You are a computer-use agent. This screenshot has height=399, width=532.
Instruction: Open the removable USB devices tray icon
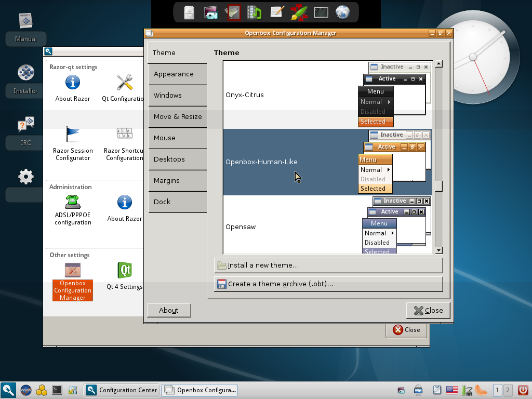click(x=418, y=390)
